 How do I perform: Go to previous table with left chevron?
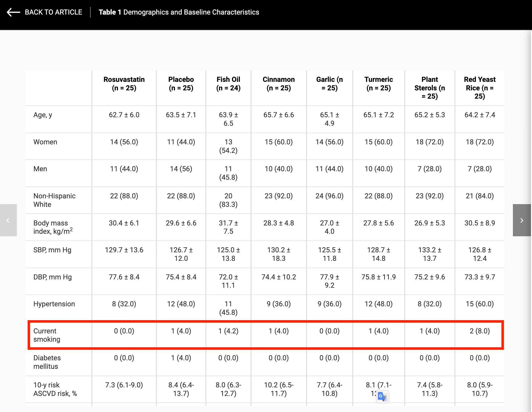pos(8,220)
